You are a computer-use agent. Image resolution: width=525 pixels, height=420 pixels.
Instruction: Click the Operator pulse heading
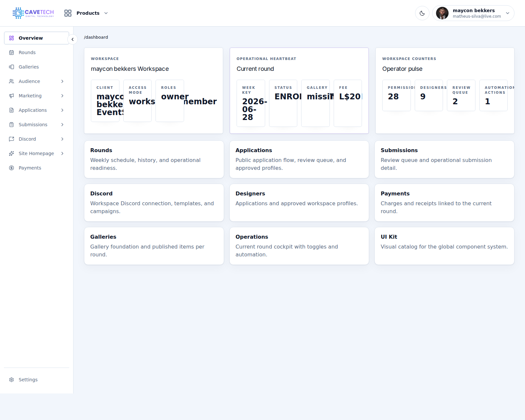tap(402, 69)
